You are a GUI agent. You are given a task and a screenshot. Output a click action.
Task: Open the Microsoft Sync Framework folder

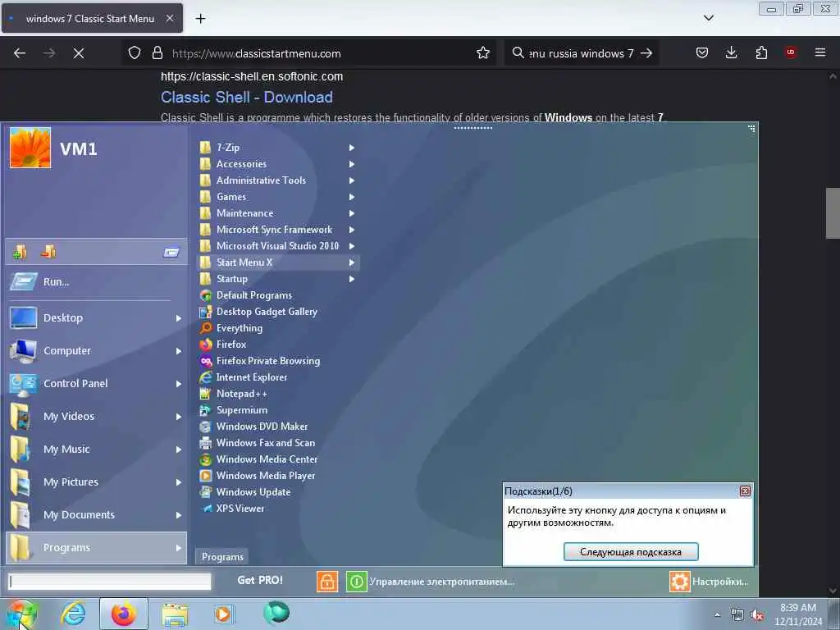pos(278,230)
